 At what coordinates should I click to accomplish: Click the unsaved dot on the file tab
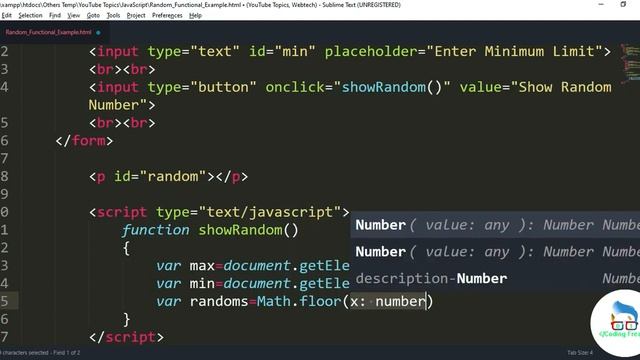pyautogui.click(x=98, y=33)
